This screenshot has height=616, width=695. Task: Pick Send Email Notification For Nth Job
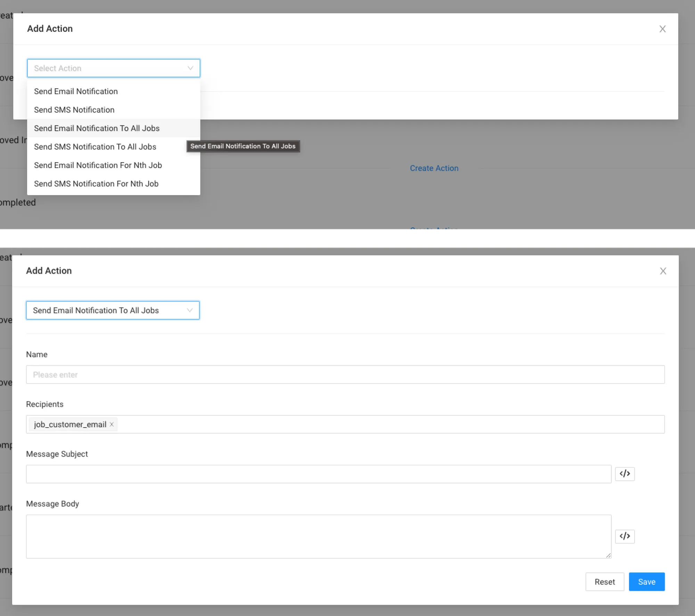(113, 165)
